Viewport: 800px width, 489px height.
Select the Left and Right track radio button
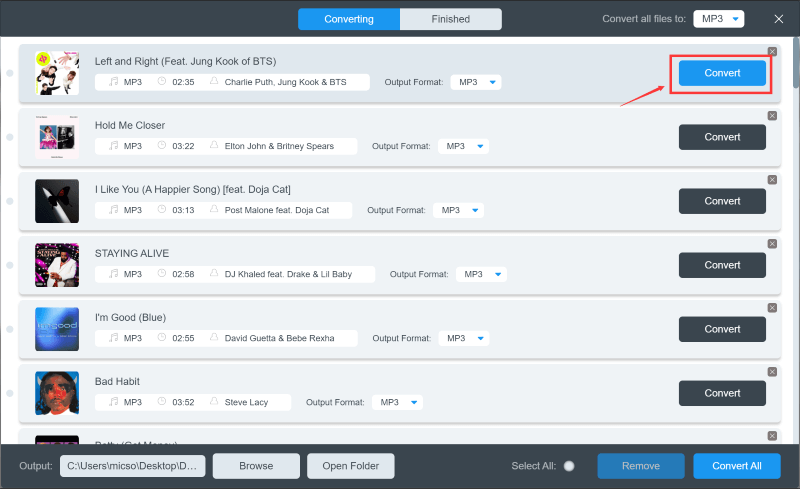[10, 73]
